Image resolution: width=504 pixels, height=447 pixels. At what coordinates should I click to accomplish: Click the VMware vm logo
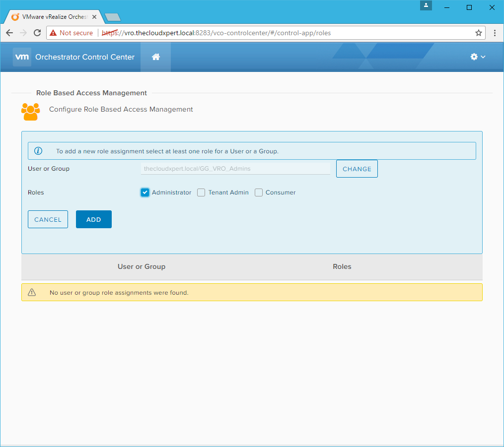pos(22,57)
